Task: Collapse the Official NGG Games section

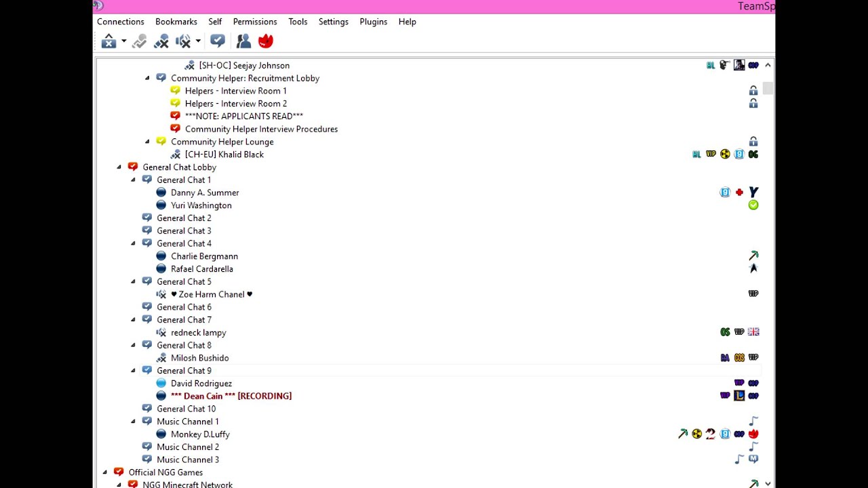Action: pos(104,472)
